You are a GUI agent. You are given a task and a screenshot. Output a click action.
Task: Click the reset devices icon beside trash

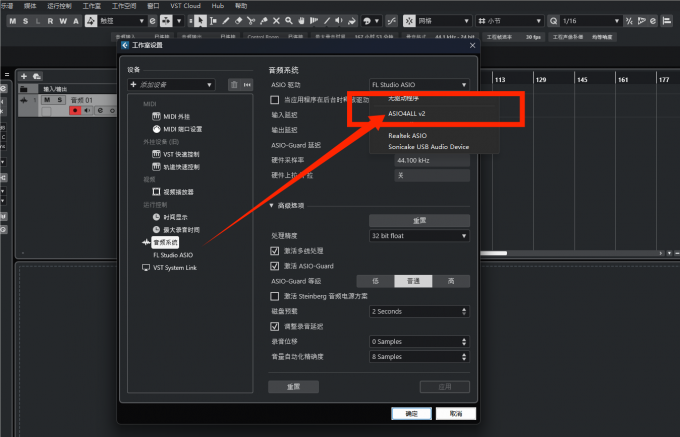pos(247,85)
